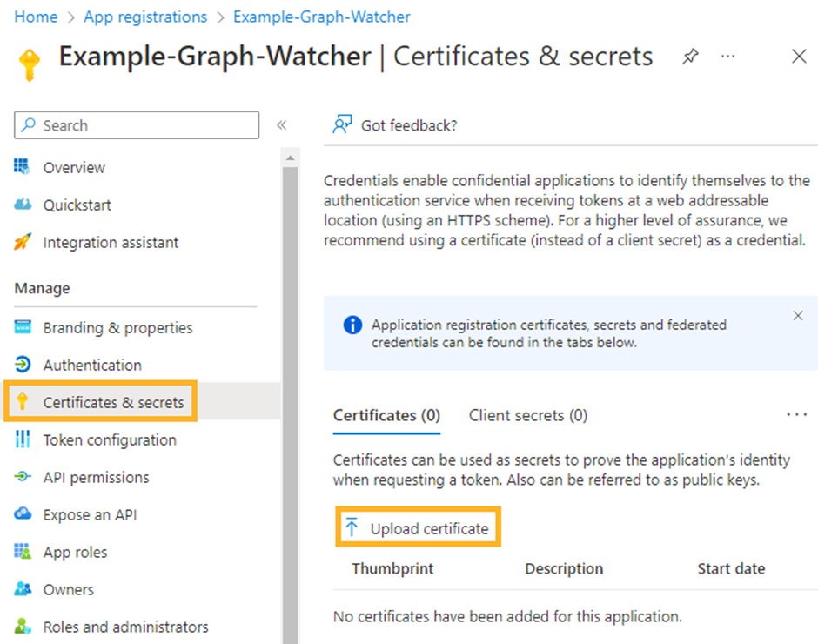Open the header more options ellipsis
Screen dimensions: 818x644
click(728, 57)
